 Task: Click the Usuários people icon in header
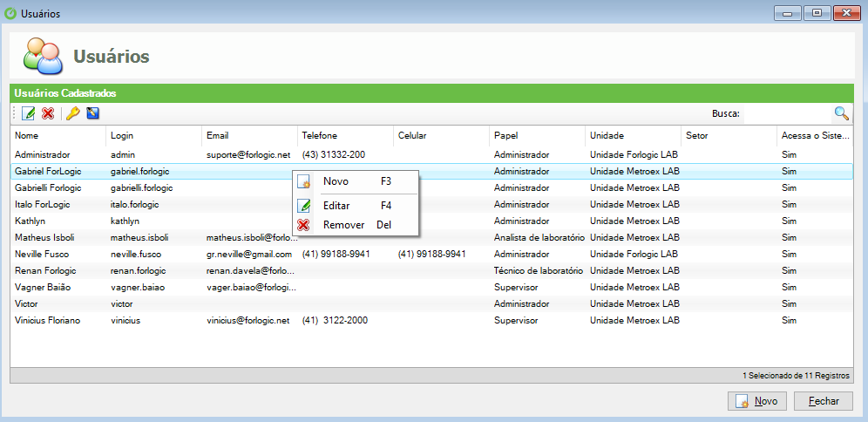pyautogui.click(x=43, y=56)
